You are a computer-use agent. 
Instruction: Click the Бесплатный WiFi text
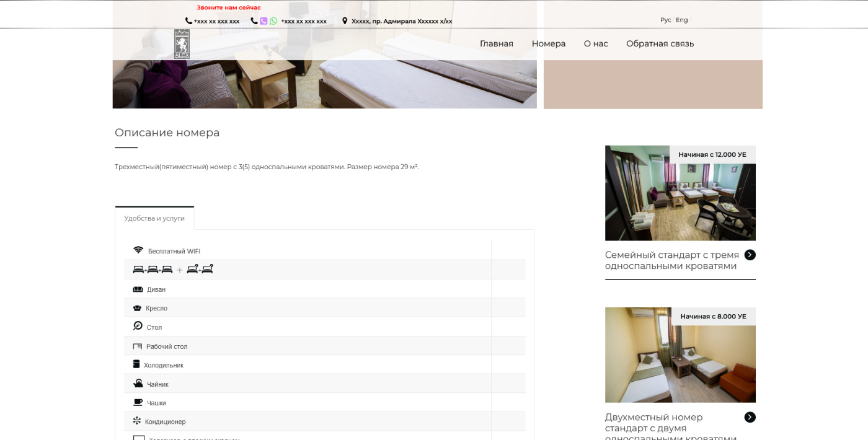tap(174, 252)
